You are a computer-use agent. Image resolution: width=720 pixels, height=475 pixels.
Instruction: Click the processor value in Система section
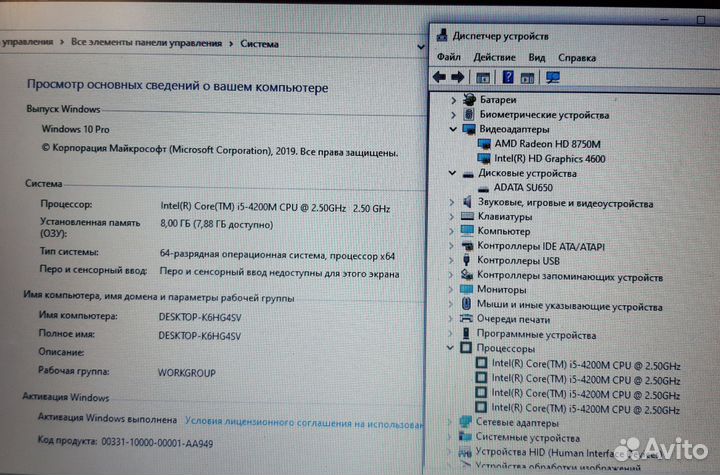tap(275, 207)
